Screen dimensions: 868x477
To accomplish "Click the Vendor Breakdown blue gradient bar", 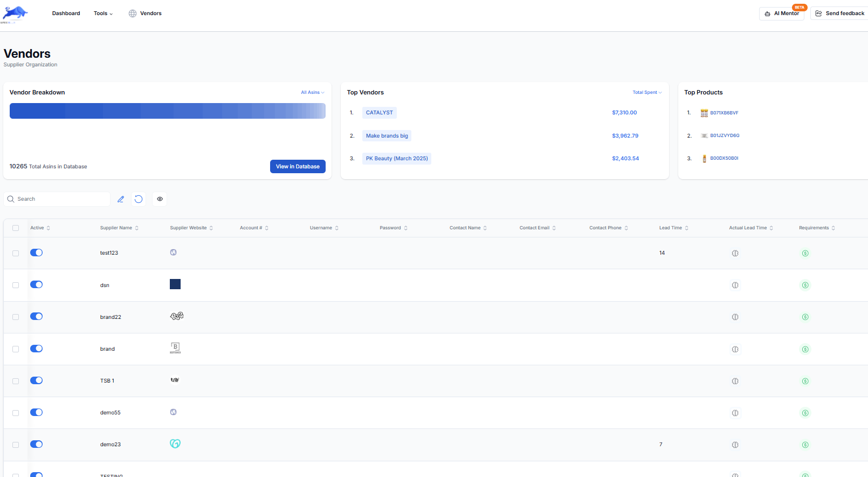I will 168,111.
